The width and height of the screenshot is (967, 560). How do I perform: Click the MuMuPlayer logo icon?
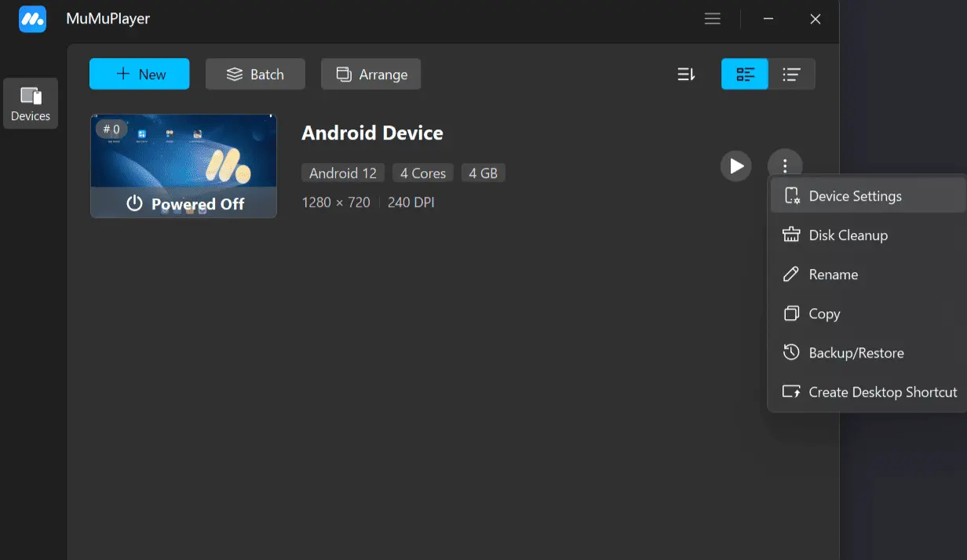(x=32, y=19)
